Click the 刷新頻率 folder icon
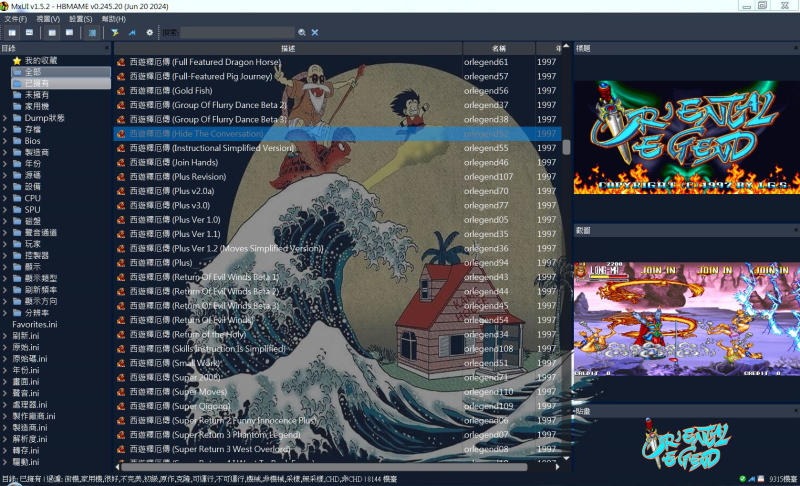 click(x=17, y=290)
